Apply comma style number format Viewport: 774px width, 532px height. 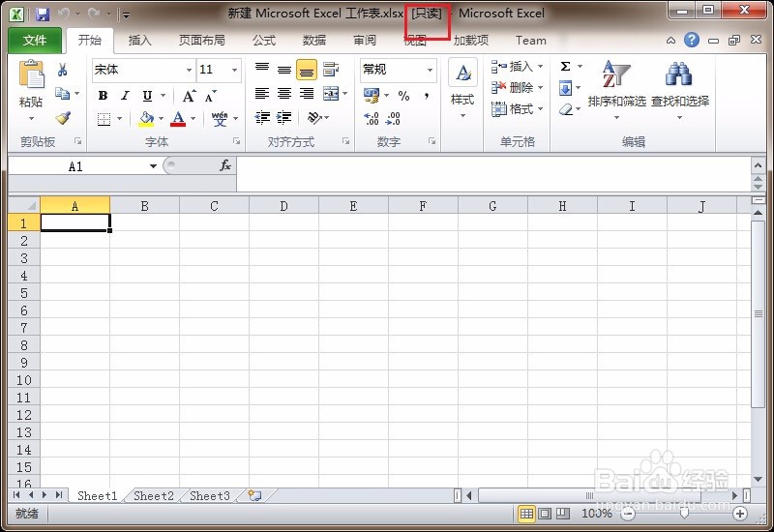click(427, 96)
